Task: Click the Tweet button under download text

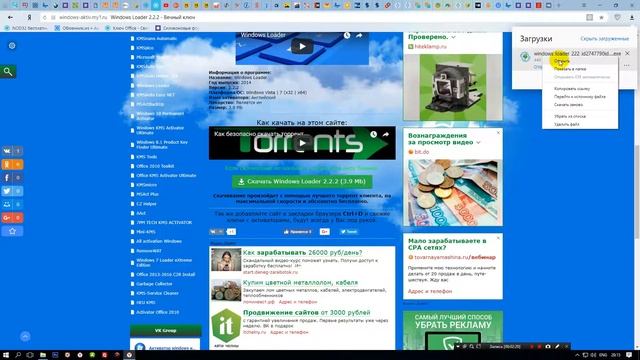Action: 349,232
